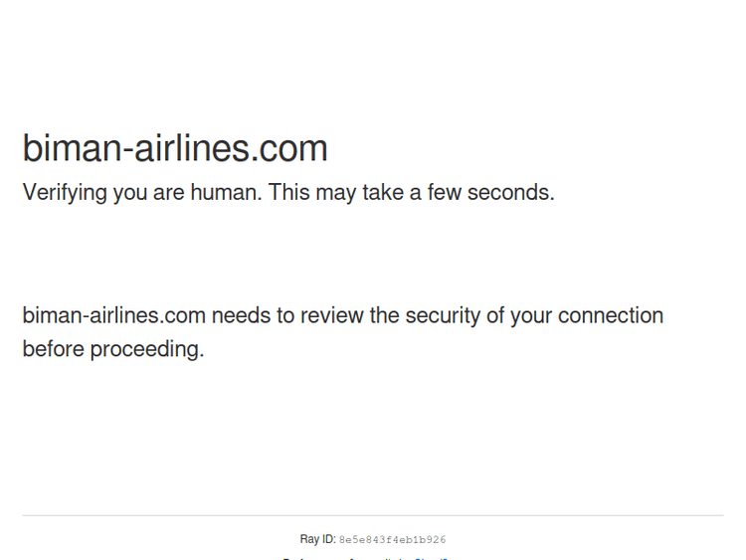Click the biman-airlines.com page heading

[175, 148]
